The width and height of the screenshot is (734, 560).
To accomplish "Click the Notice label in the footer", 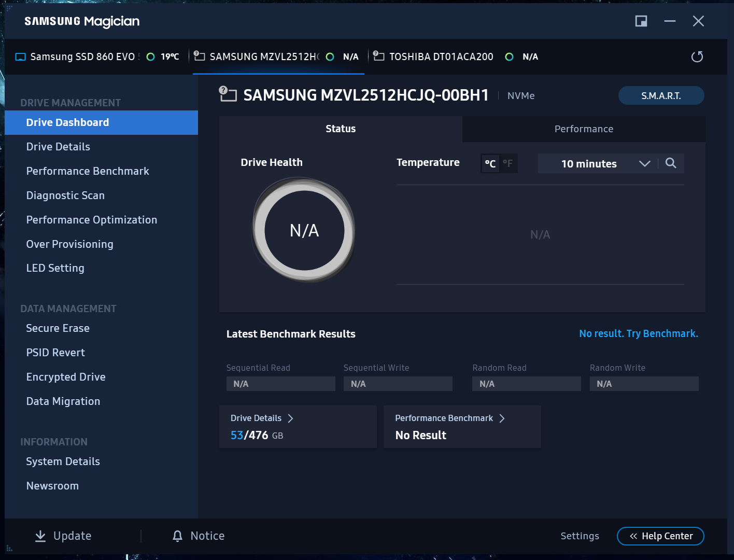I will tap(207, 536).
